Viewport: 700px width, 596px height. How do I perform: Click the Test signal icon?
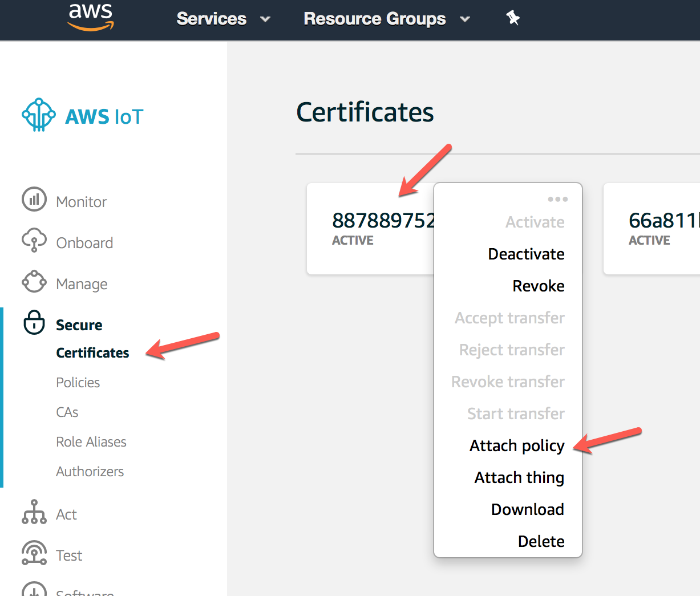pyautogui.click(x=34, y=553)
